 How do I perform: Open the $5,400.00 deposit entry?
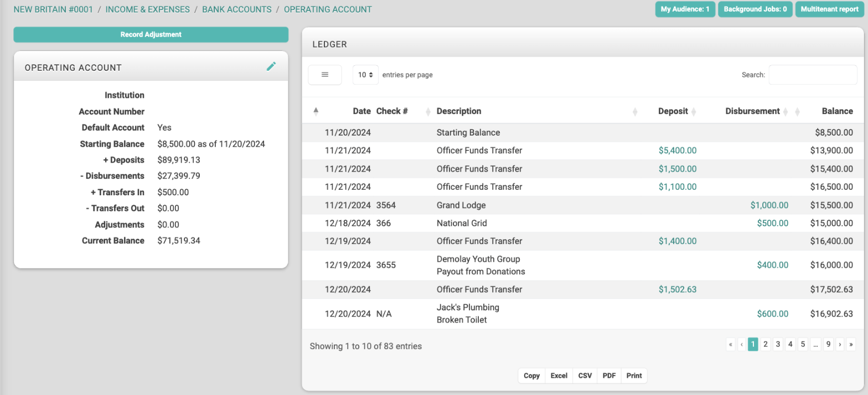[x=678, y=150]
